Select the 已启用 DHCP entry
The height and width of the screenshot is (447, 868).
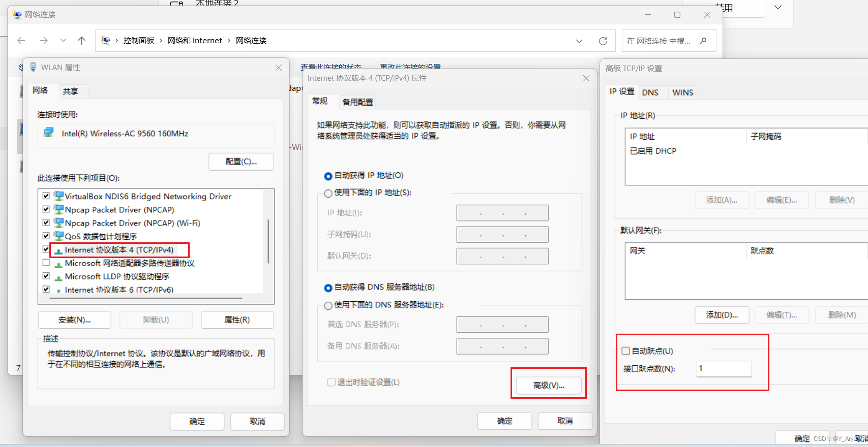coord(653,151)
